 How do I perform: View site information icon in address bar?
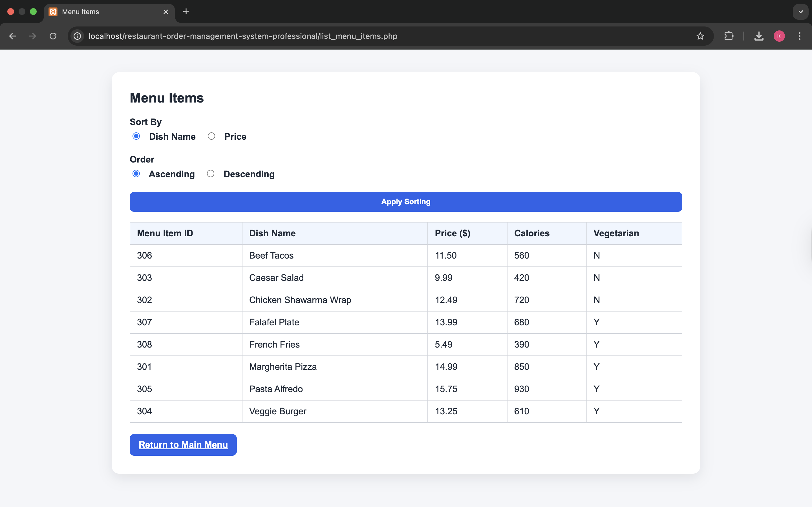(x=78, y=36)
